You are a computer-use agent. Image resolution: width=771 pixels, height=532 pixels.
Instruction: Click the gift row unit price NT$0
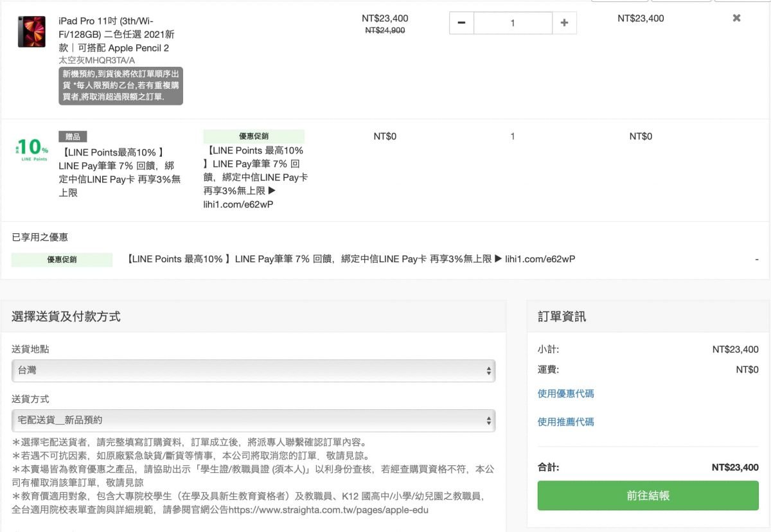pos(385,136)
